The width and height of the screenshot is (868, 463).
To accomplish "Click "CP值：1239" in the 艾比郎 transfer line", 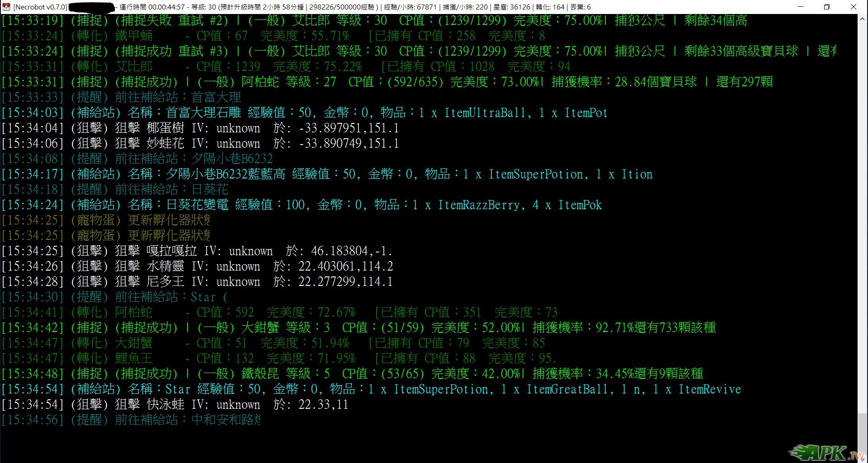I will point(228,67).
